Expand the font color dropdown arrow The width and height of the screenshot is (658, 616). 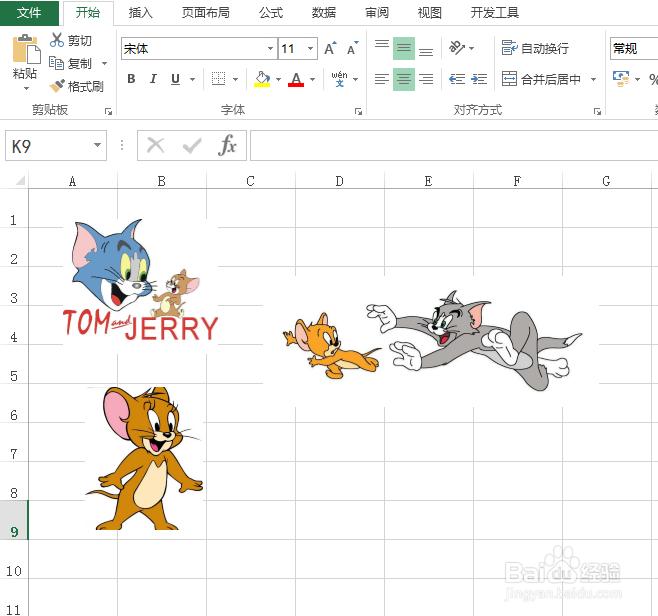pos(312,79)
